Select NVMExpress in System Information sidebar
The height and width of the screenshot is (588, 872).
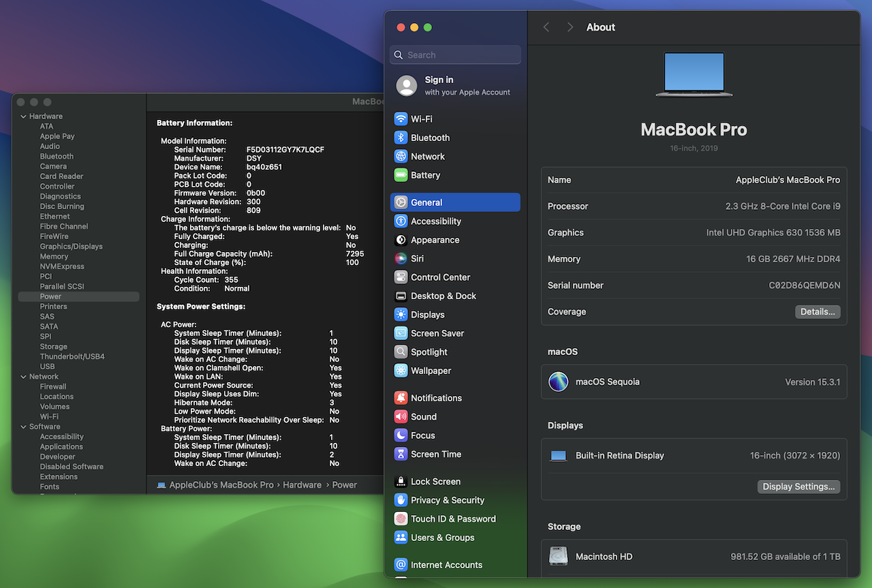(x=62, y=266)
